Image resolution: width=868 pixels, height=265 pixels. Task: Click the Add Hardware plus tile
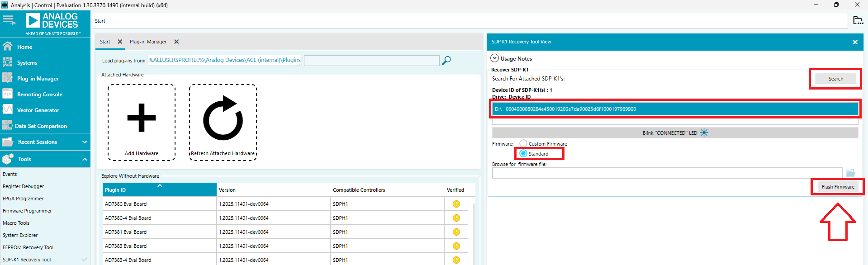(142, 123)
